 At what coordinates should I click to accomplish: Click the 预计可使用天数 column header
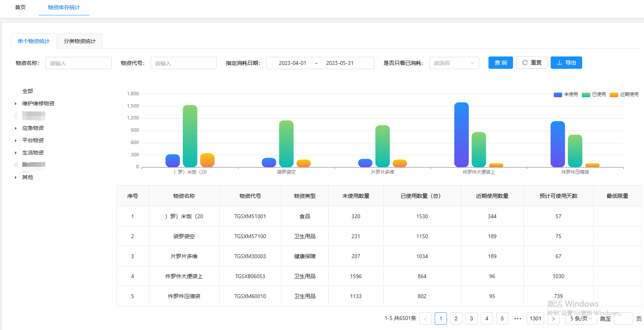[x=558, y=196]
